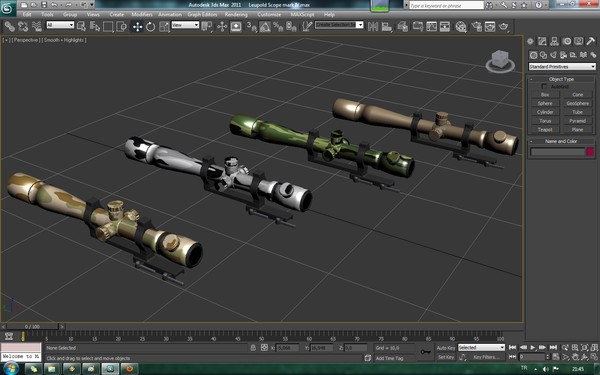
Task: Activate Select and Move tool
Action: [x=137, y=26]
